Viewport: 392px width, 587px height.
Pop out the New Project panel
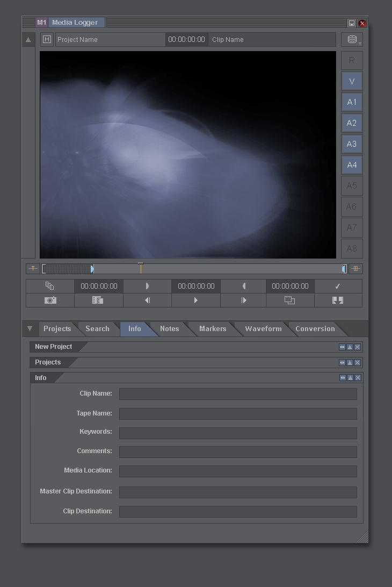tap(350, 347)
